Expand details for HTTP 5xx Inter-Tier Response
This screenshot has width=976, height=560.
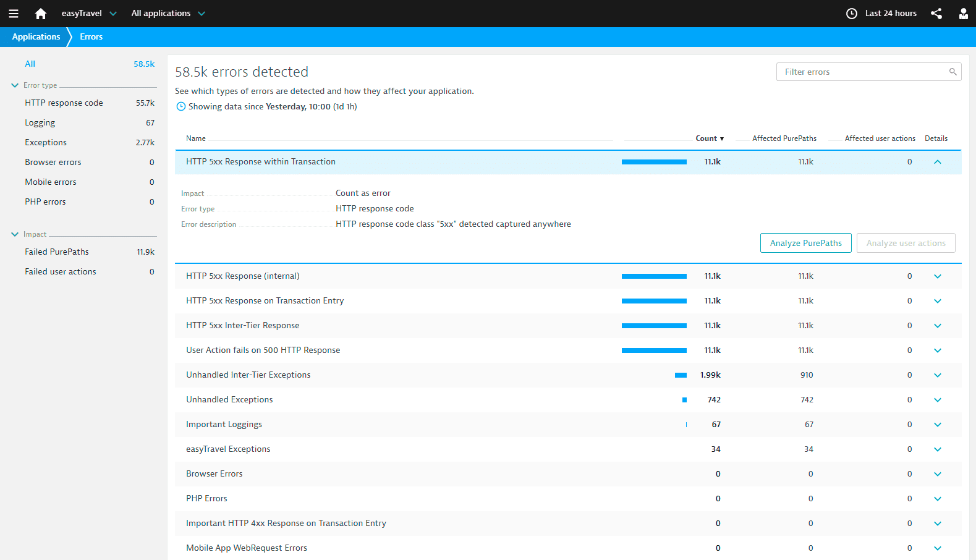(938, 326)
